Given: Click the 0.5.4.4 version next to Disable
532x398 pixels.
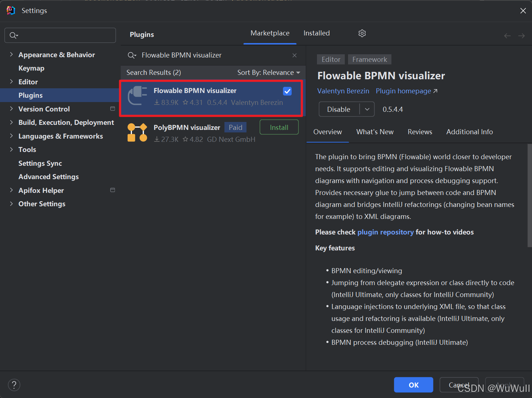Looking at the screenshot, I should [392, 109].
